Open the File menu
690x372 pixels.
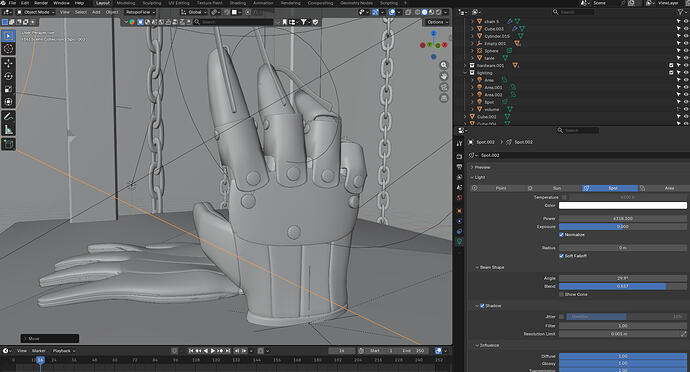tap(12, 3)
